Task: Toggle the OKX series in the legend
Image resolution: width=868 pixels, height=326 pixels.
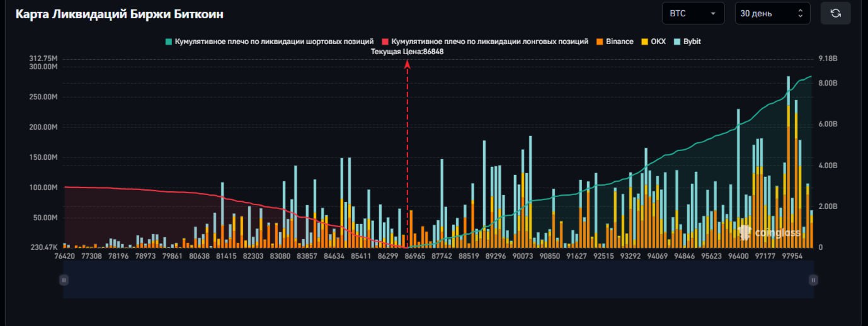Action: (x=653, y=42)
